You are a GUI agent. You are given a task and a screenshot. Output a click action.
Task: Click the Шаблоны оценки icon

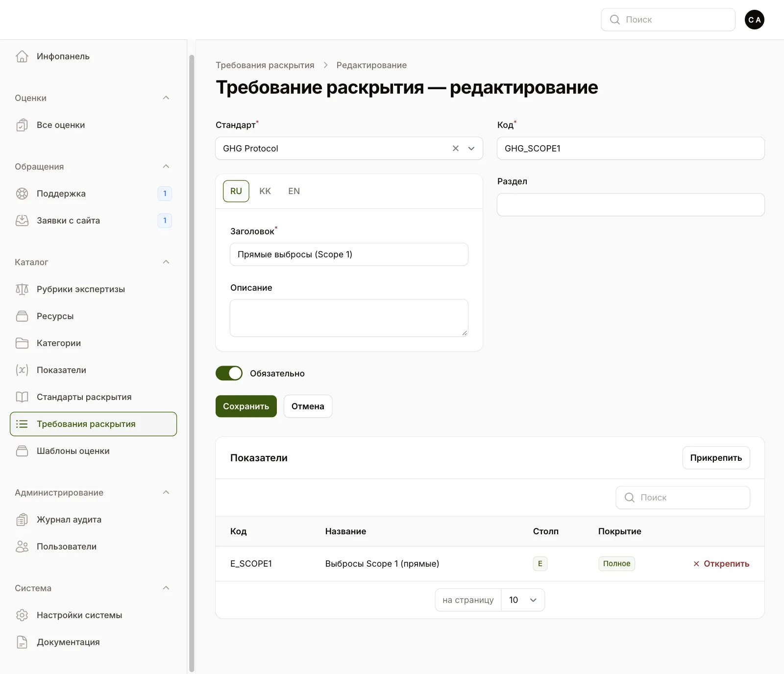coord(22,451)
